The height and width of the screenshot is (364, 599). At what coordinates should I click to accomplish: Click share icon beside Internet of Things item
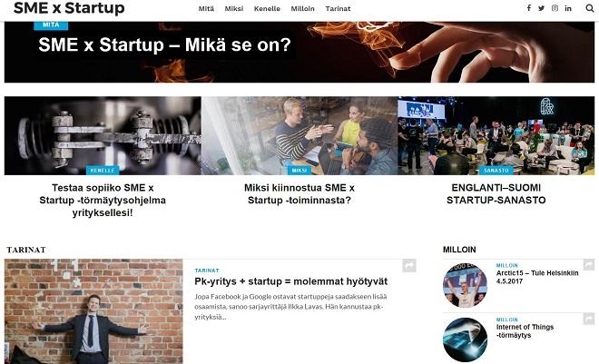pos(589,319)
